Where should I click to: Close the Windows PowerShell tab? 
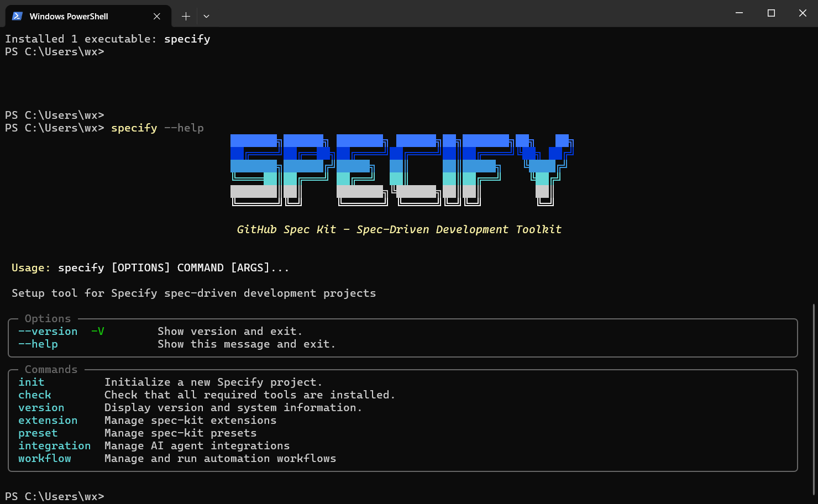157,16
